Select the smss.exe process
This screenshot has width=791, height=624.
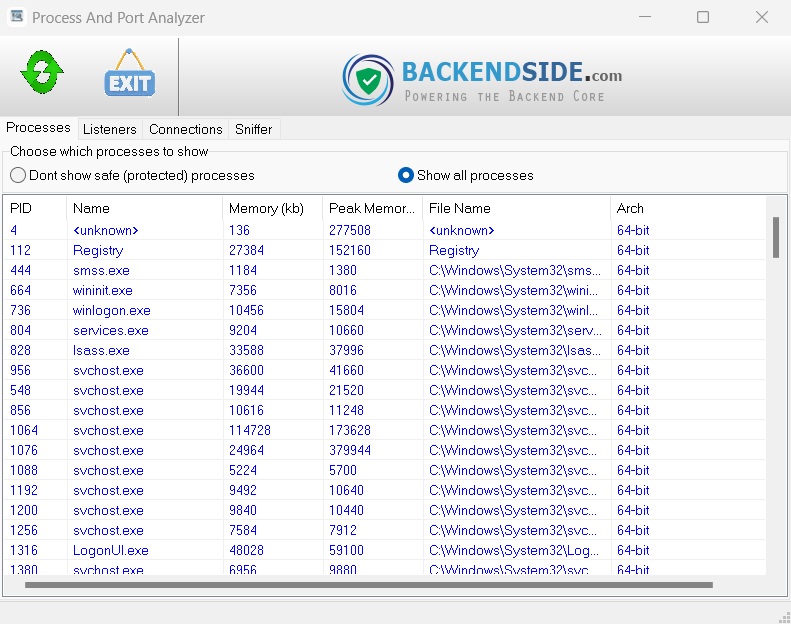[x=101, y=270]
